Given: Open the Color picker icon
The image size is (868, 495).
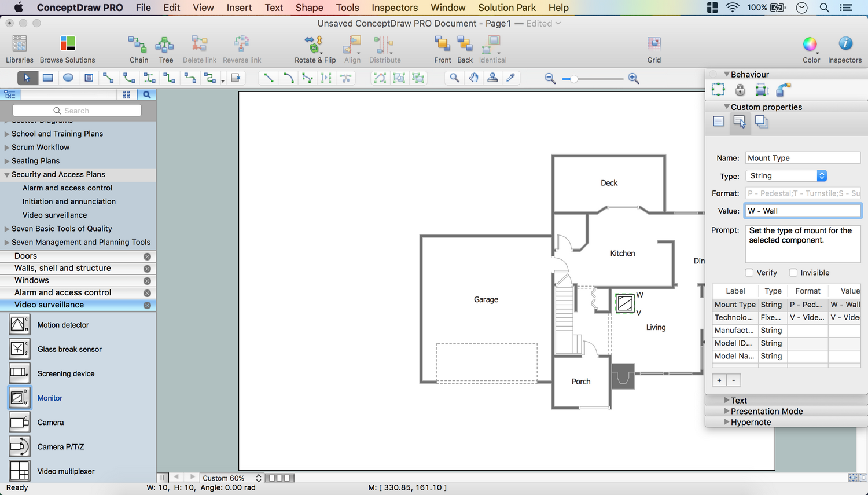Looking at the screenshot, I should click(x=810, y=45).
